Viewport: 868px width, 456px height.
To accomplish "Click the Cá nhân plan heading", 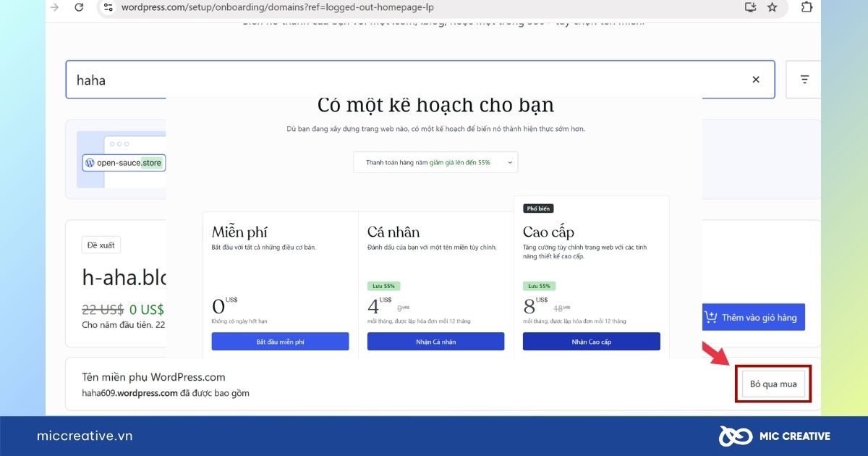I will tap(393, 232).
